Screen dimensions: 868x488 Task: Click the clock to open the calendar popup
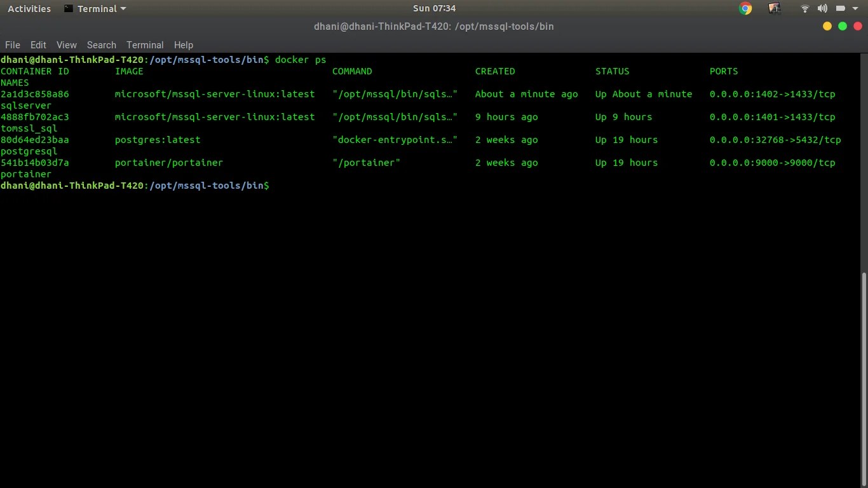434,8
